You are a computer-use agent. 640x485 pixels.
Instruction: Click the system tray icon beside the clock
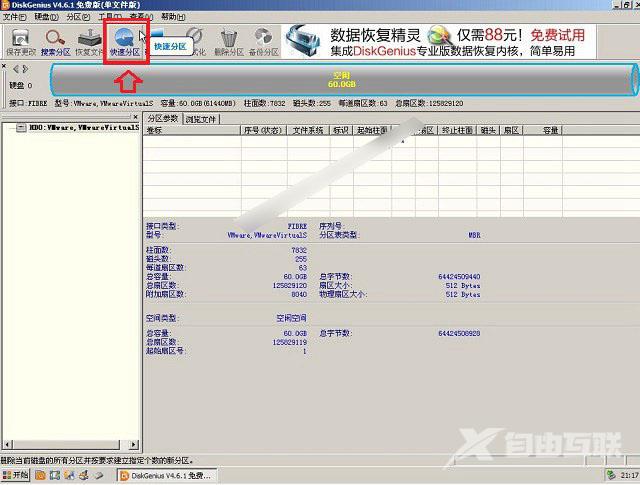[611, 475]
